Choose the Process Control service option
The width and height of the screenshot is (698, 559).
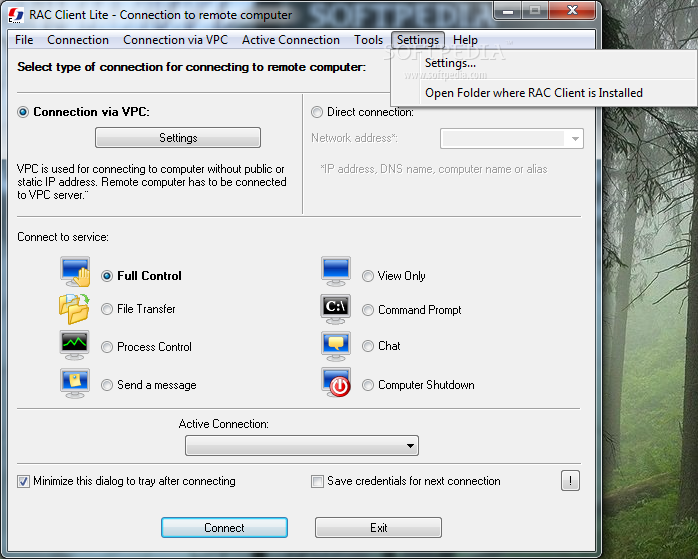pos(107,347)
